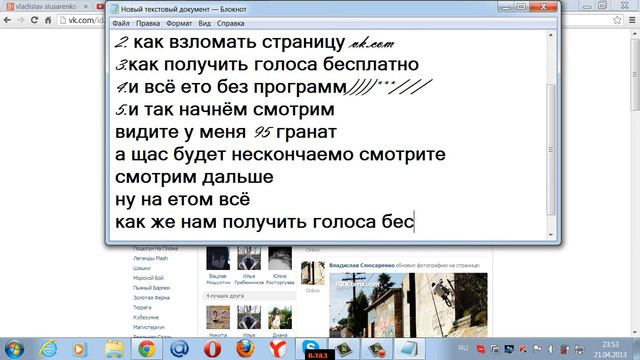Open the Windows Start menu
Viewport: 640px width, 360px height.
(x=14, y=349)
